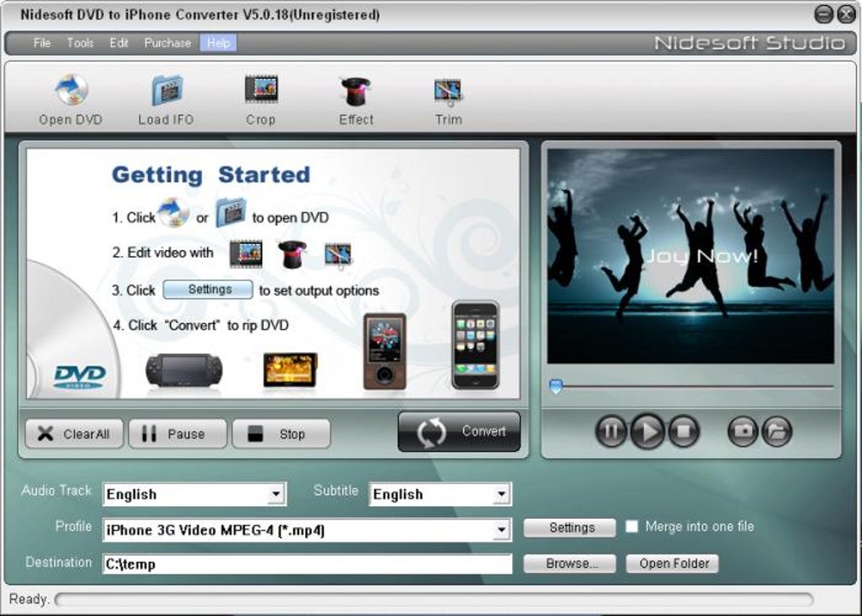862x616 pixels.
Task: Take a snapshot with the camera icon
Action: [743, 431]
